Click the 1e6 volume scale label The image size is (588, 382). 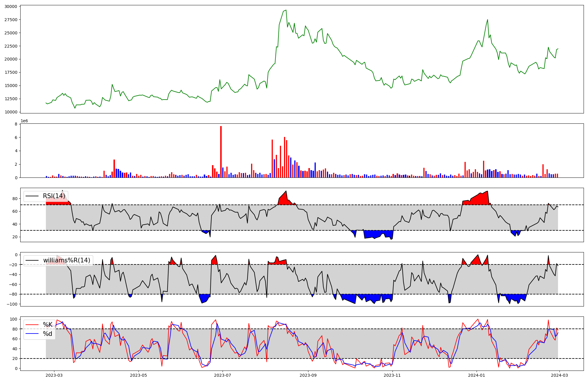point(24,121)
